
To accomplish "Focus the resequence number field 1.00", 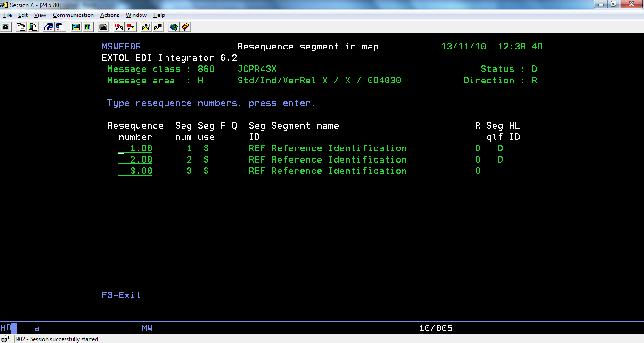I will click(x=135, y=148).
